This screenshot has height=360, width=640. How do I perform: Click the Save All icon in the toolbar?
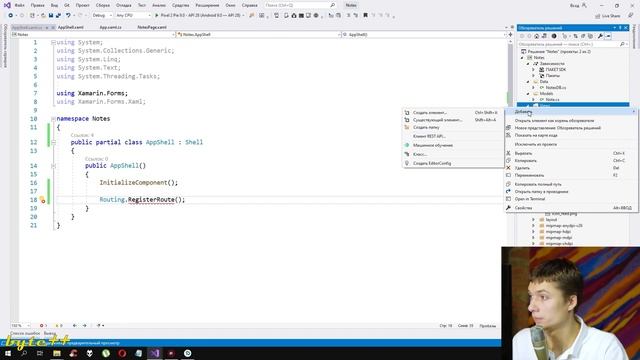58,16
